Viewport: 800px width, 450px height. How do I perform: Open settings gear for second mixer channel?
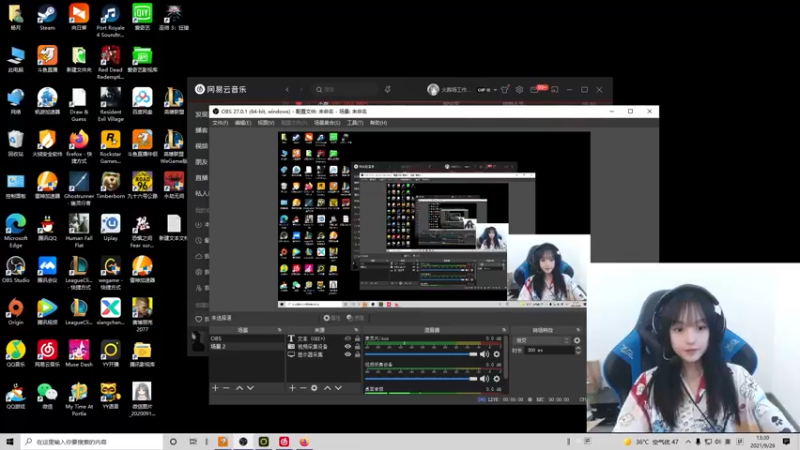[x=496, y=379]
